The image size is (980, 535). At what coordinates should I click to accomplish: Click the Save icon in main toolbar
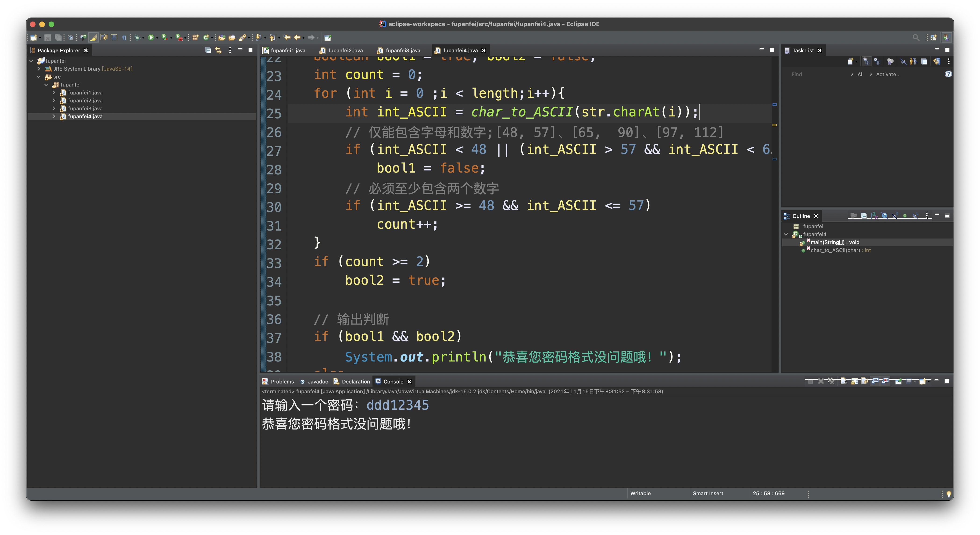coord(48,37)
